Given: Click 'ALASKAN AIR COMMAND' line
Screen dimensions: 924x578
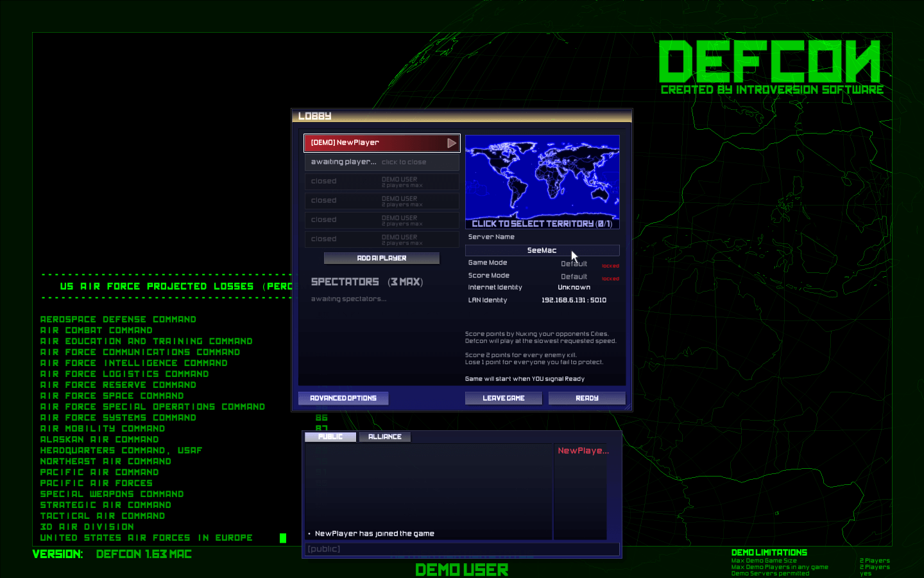Looking at the screenshot, I should click(x=99, y=439).
